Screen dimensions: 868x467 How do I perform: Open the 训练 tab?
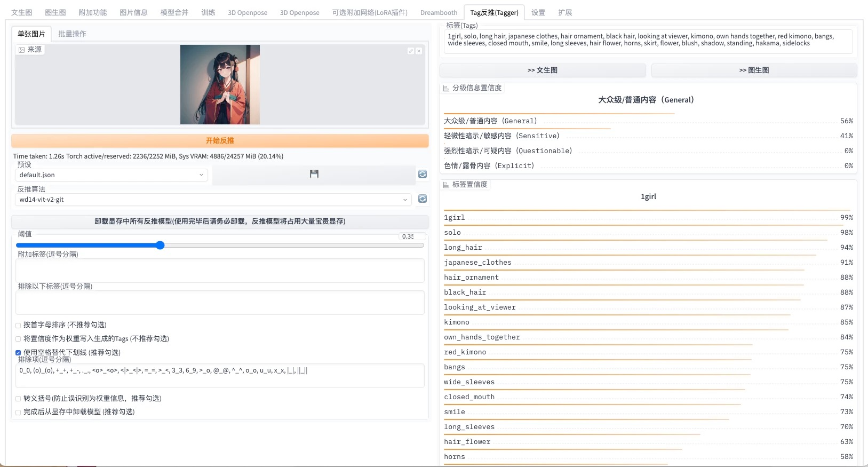(x=209, y=12)
